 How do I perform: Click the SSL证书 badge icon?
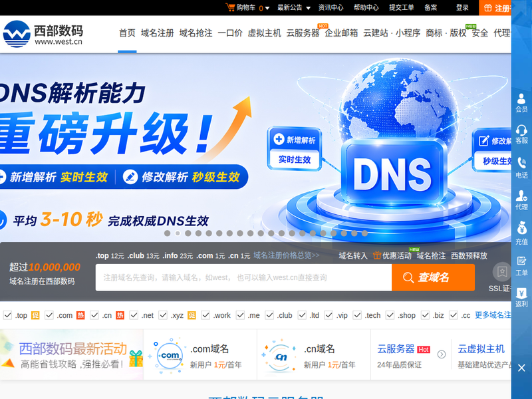click(502, 271)
